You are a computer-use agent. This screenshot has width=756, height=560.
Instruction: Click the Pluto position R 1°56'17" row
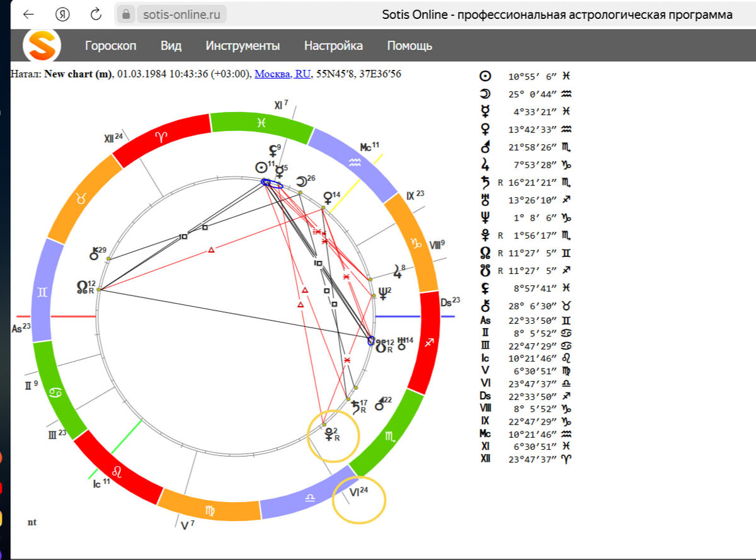click(x=525, y=235)
